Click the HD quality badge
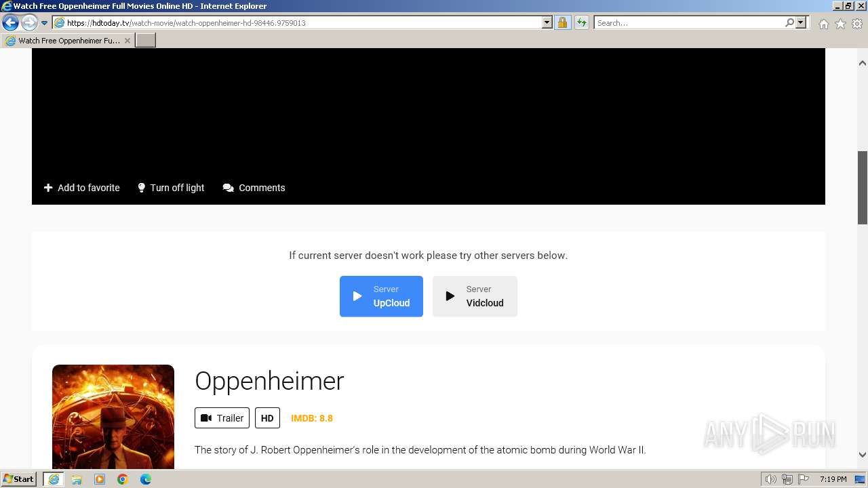 pos(267,418)
